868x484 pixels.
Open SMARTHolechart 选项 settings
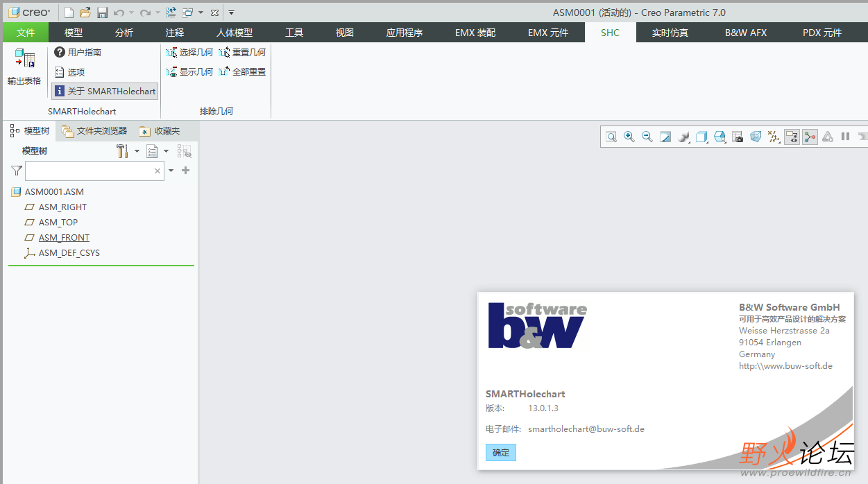click(x=69, y=72)
